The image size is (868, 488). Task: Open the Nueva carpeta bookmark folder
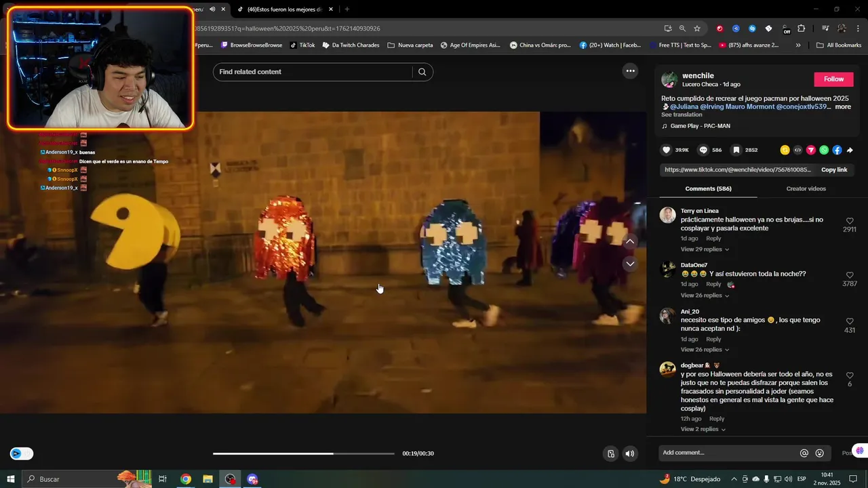click(x=410, y=45)
